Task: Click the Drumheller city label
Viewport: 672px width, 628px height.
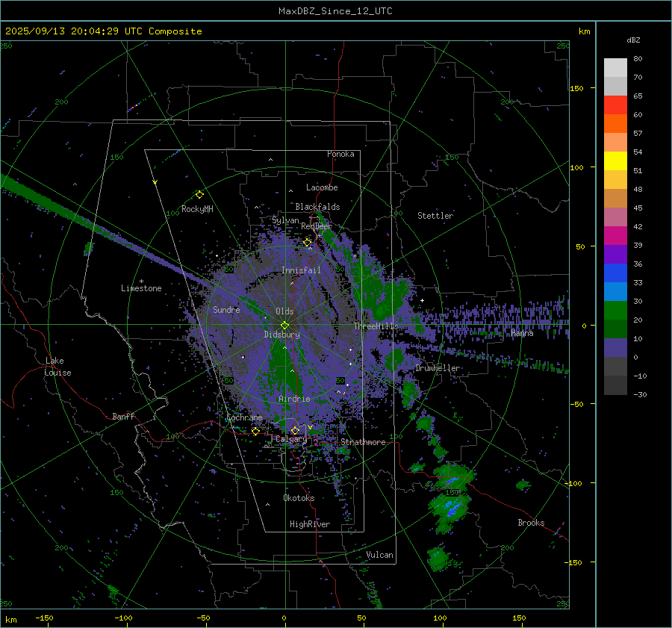Action: coord(438,368)
